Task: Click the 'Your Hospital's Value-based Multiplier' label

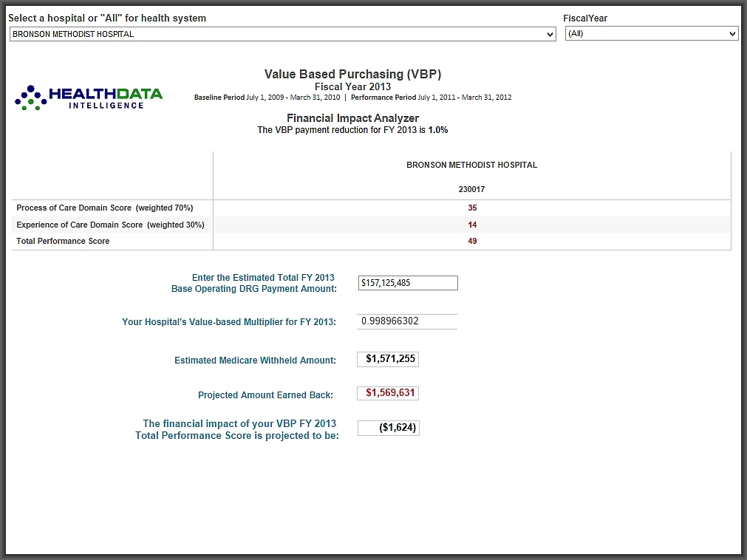Action: coord(229,322)
